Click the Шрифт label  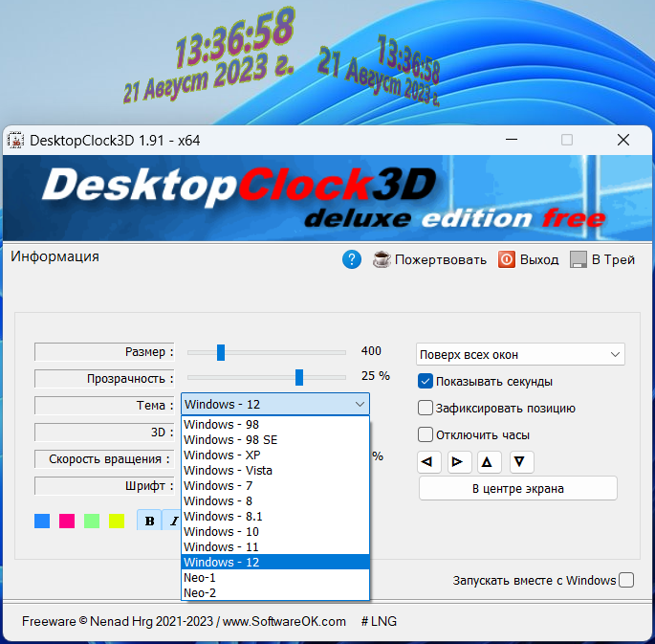click(x=104, y=485)
